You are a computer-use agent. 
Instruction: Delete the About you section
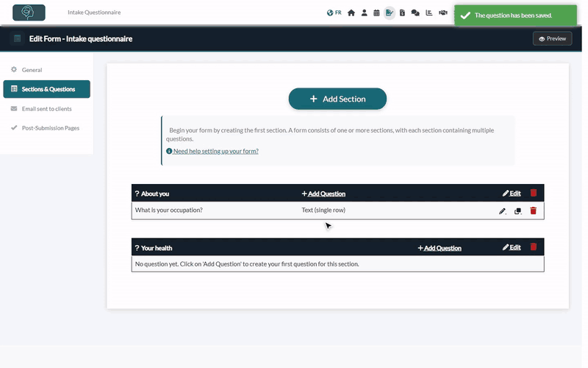click(534, 193)
